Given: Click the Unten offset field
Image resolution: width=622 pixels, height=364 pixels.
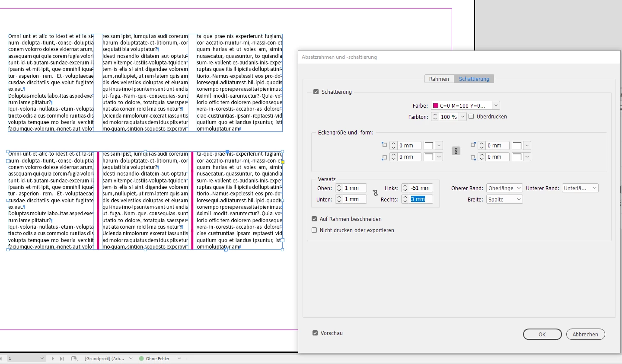Looking at the screenshot, I should click(355, 199).
